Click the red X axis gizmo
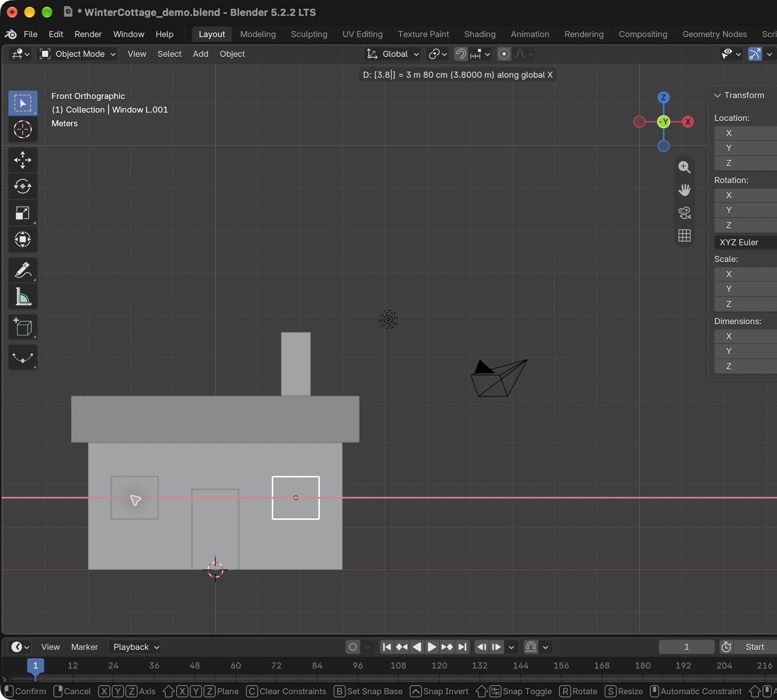This screenshot has width=777, height=700. point(688,122)
